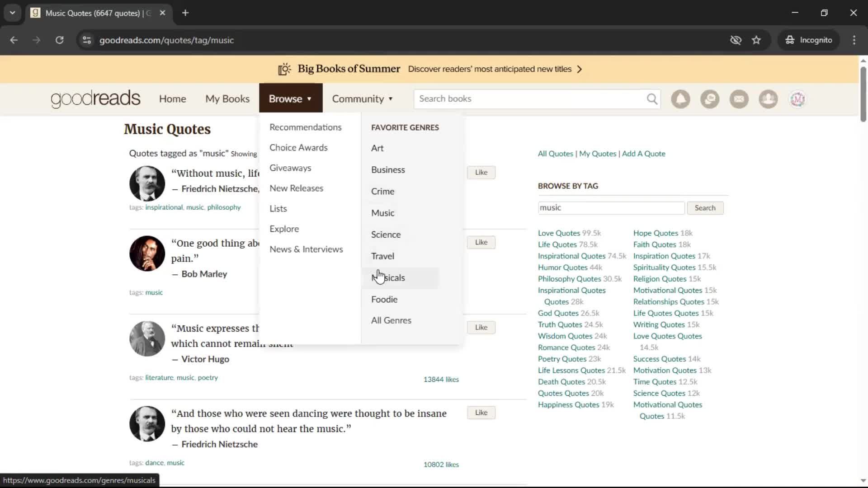
Task: Open My Books in navigation
Action: tap(227, 99)
